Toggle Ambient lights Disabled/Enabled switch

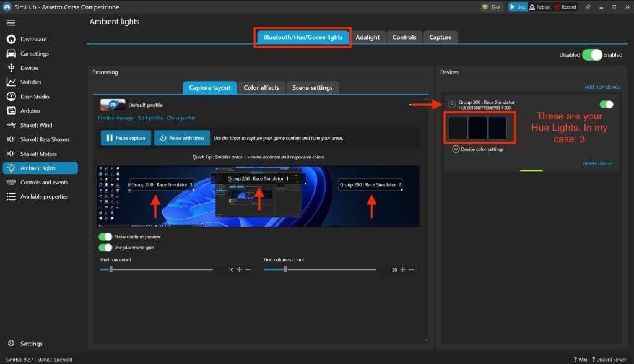[x=592, y=54]
